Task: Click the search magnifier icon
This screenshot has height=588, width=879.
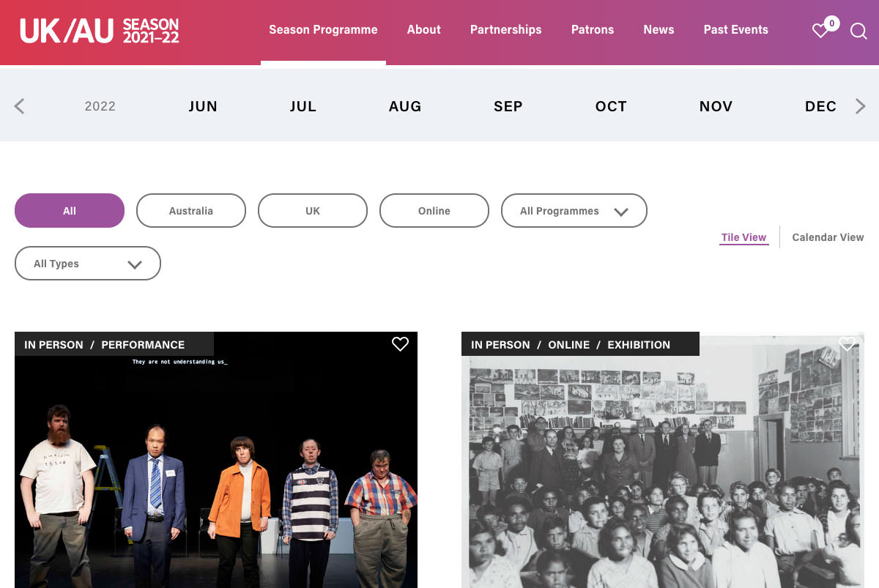Action: (x=858, y=31)
